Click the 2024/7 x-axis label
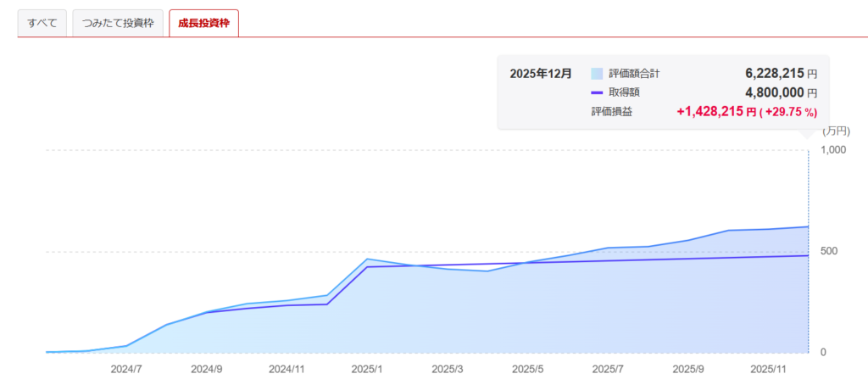 click(x=125, y=369)
